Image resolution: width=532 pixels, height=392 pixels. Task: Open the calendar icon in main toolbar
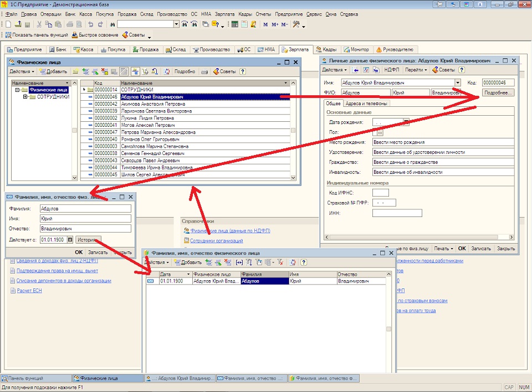(244, 24)
